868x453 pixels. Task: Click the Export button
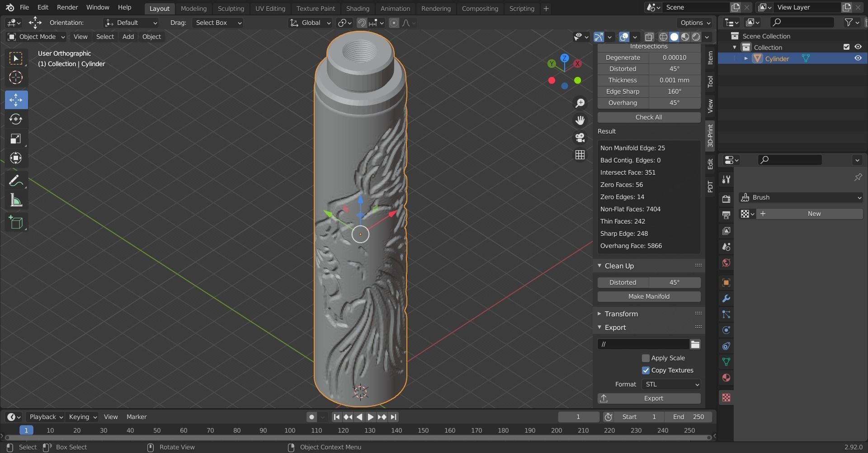tap(649, 398)
